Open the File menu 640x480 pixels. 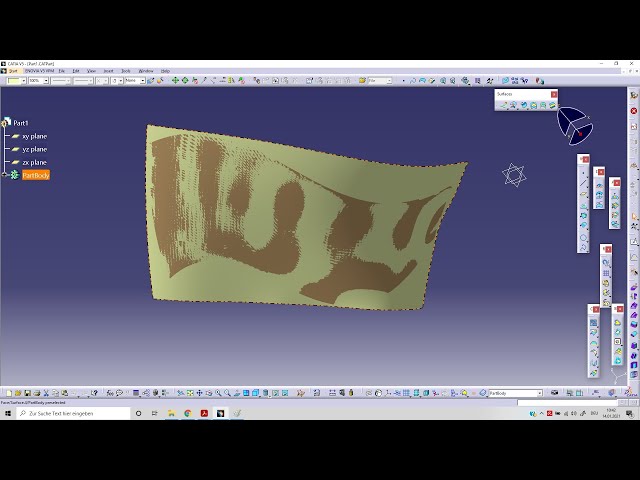pos(62,71)
